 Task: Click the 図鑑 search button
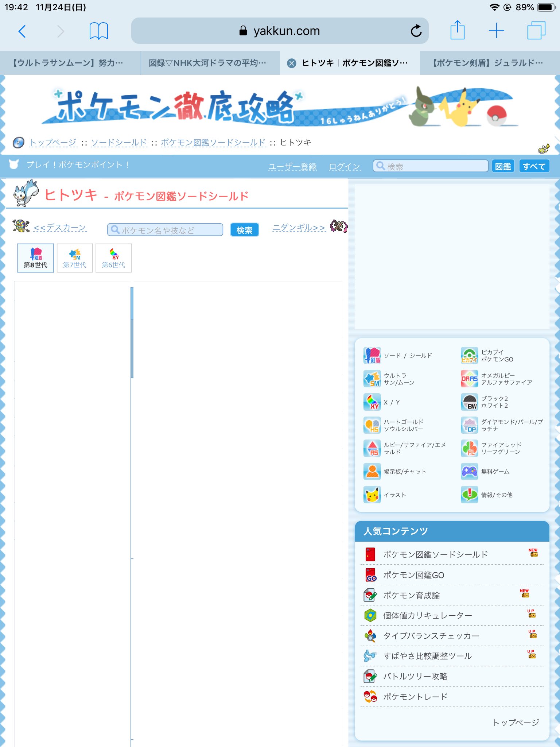point(503,166)
